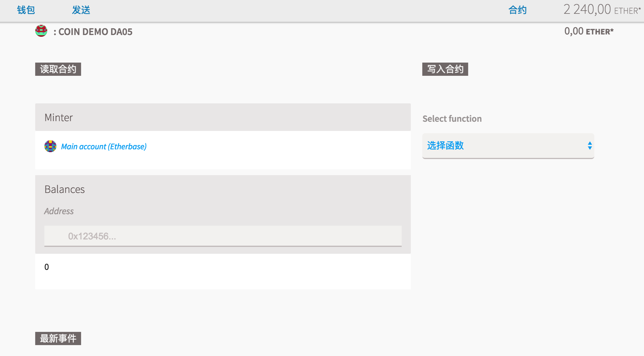Click the Address field label
644x356 pixels.
[59, 211]
